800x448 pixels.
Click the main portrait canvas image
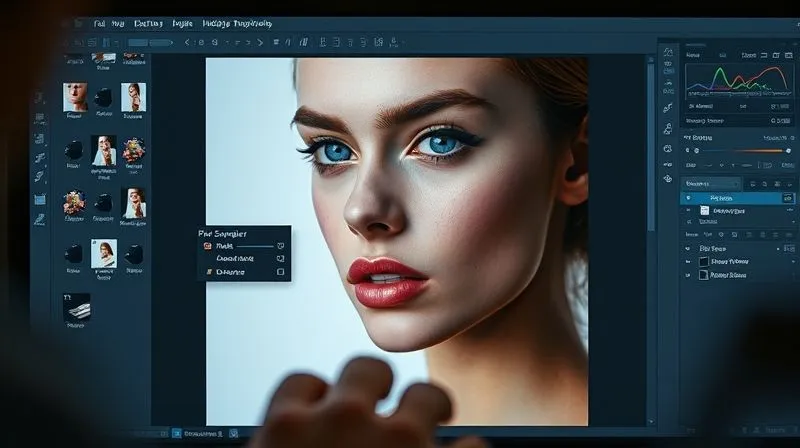point(396,241)
